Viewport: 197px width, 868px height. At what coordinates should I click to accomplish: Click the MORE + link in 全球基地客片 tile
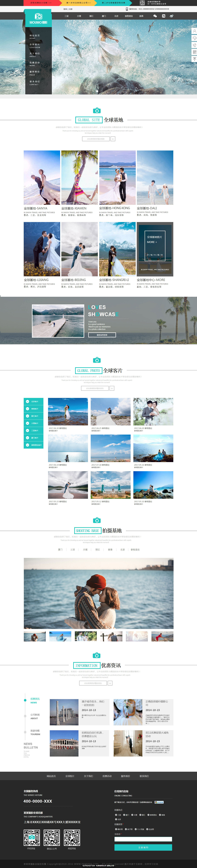coord(152,242)
